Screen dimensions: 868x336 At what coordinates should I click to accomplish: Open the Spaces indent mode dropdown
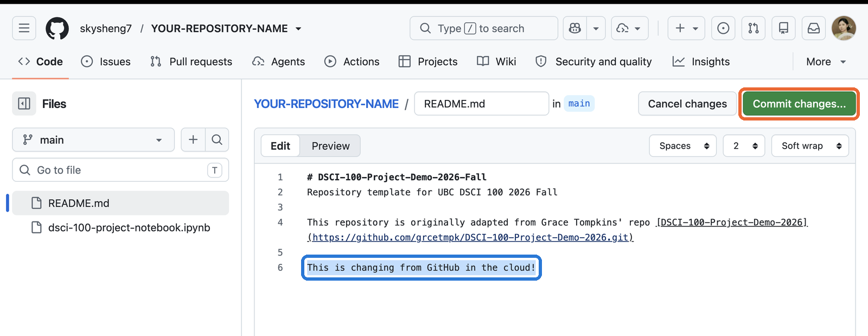[x=683, y=146]
